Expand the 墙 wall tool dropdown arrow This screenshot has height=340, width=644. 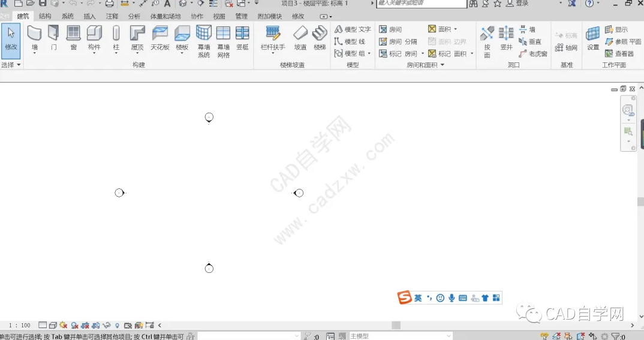35,53
